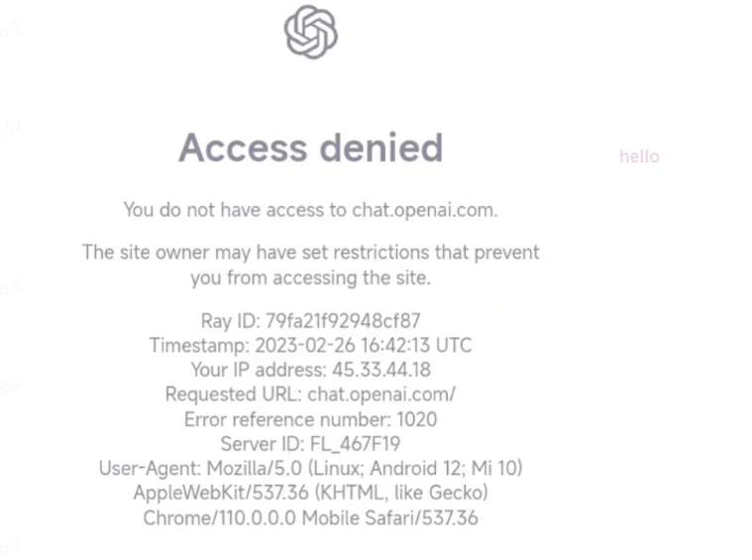752x560 pixels.
Task: Click the faint hello text
Action: [639, 157]
